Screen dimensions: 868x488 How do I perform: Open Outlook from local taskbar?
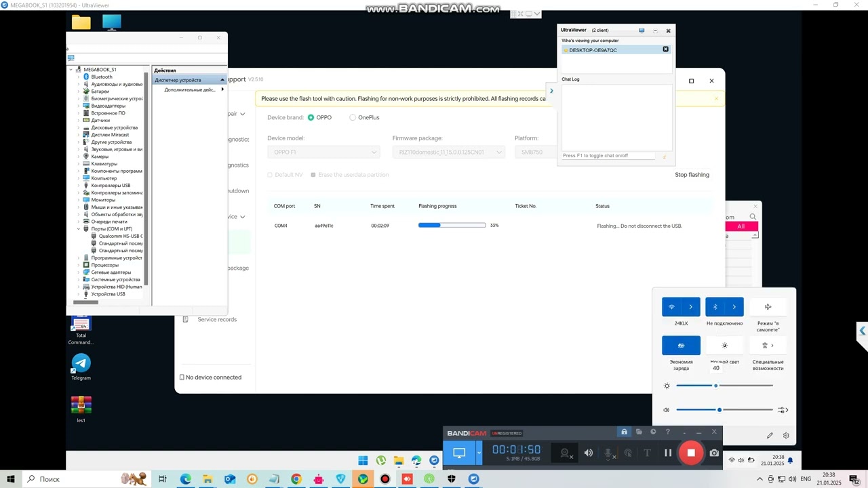(x=230, y=479)
